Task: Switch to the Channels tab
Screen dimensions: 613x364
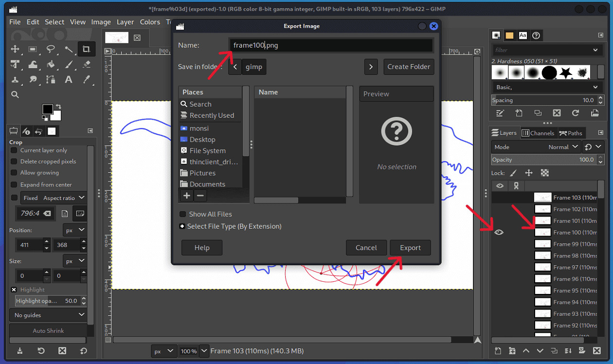Action: point(538,132)
